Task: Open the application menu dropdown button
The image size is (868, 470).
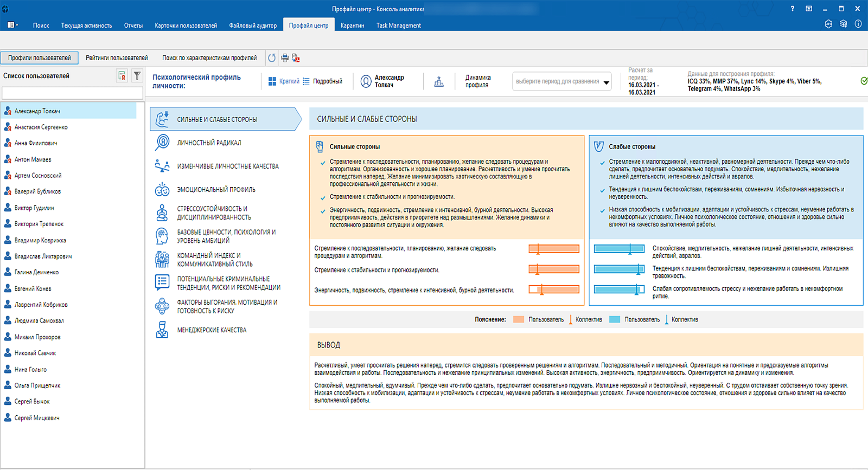Action: click(12, 25)
